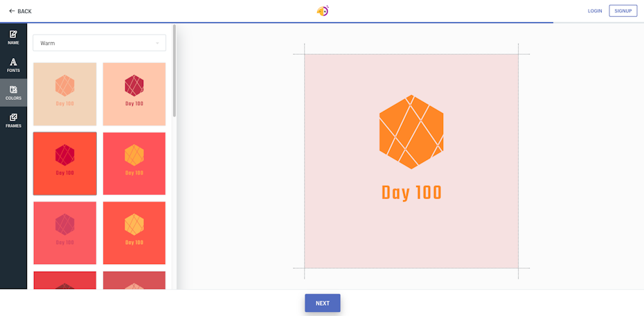
Task: Click the orange hexagon logo on canvas
Action: tap(411, 132)
